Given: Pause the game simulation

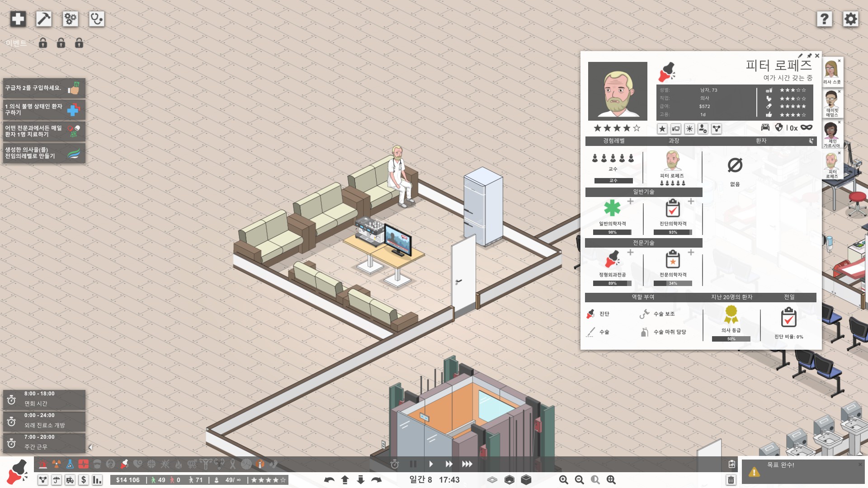Looking at the screenshot, I should pos(413,464).
